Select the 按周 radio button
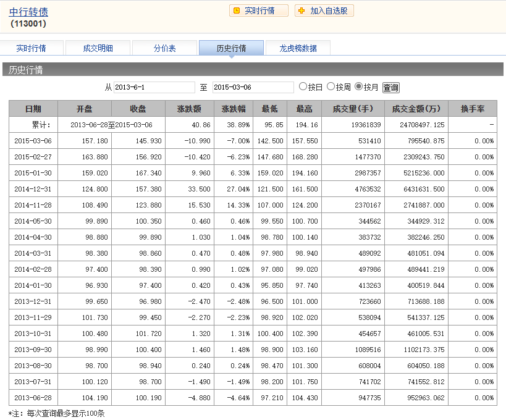506x420 pixels. pos(331,86)
